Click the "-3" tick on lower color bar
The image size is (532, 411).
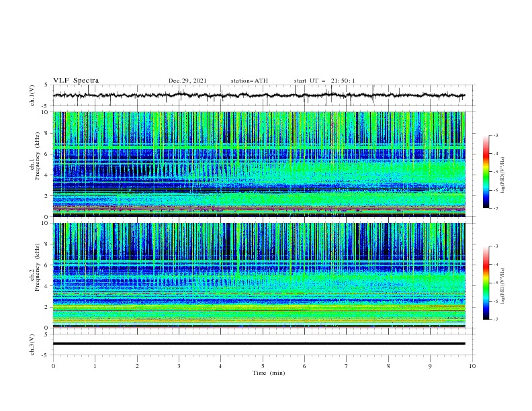pos(495,246)
